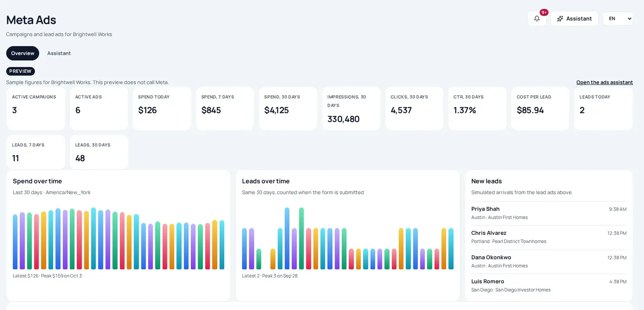Click the Leads, 30 Days 48 value
Viewport: 644px width, 310px height.
tap(80, 158)
